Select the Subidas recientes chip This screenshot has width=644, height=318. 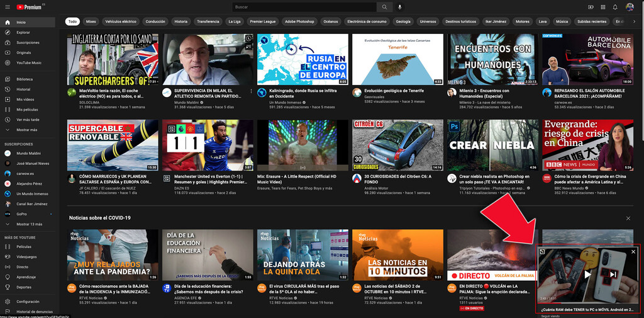click(x=592, y=21)
